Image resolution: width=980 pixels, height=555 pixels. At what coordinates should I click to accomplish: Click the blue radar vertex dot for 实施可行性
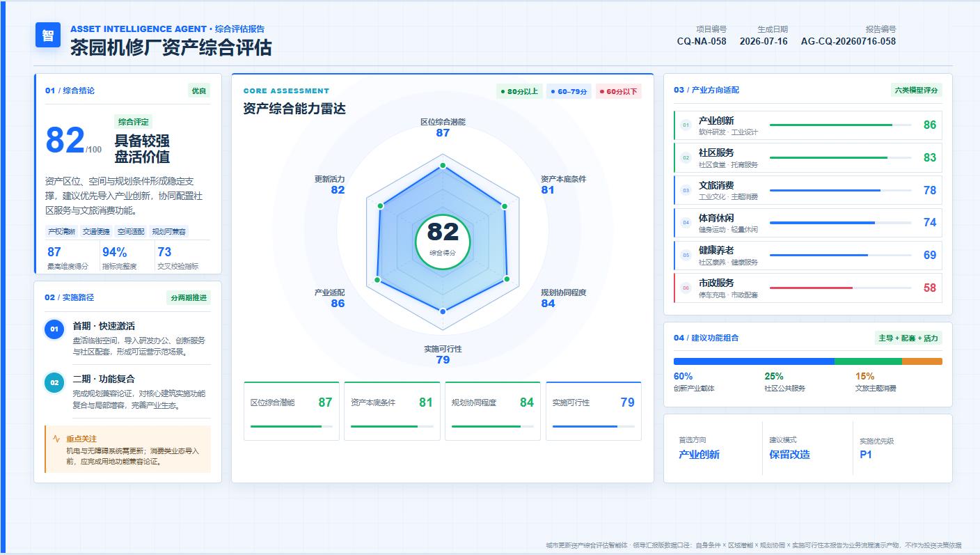(x=443, y=311)
